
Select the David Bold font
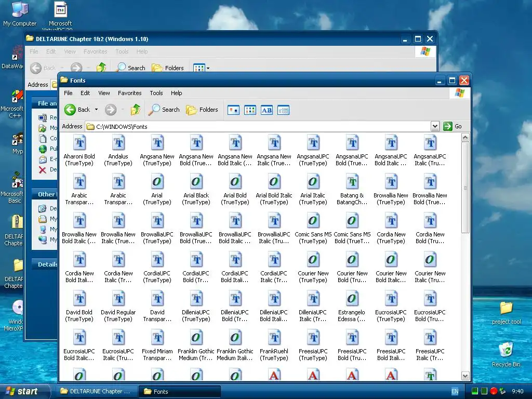79,306
